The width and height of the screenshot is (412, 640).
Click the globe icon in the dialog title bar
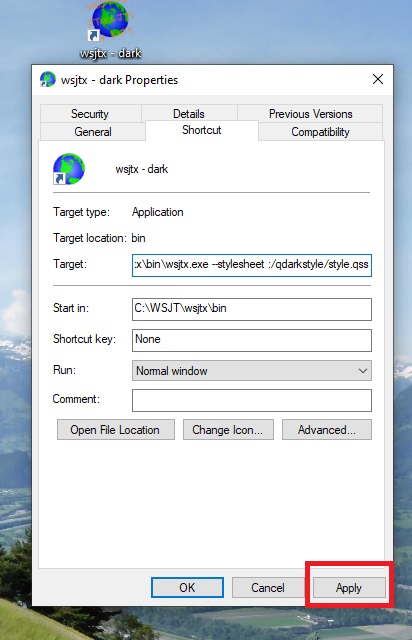47,80
